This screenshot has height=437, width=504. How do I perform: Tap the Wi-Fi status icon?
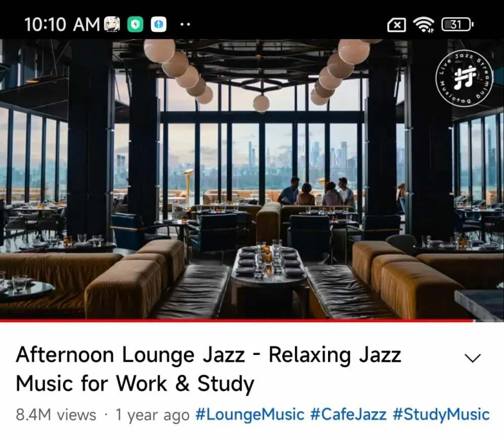[x=423, y=25]
